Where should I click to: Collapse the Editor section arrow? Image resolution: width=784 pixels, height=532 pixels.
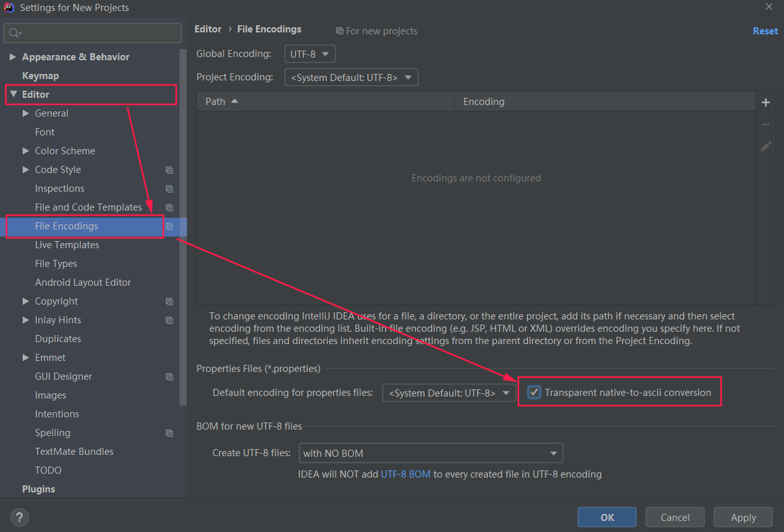pos(13,95)
